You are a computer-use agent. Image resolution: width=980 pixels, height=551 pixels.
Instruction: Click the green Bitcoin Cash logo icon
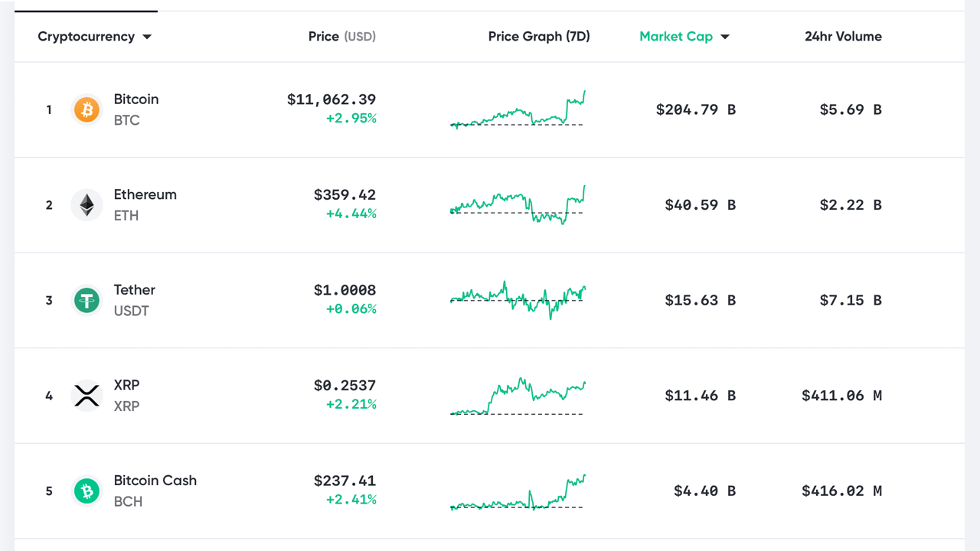coord(87,491)
